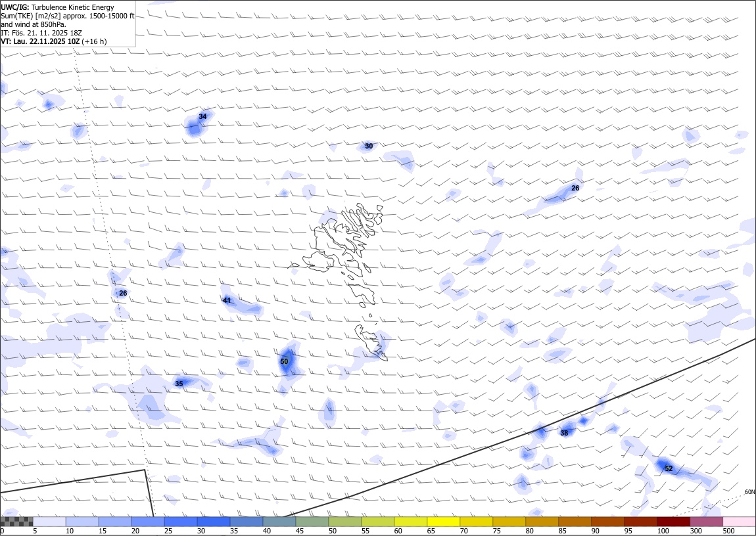Viewport: 756px width, 536px height.
Task: Select the pale lavender 5–10 legend swatch
Action: (50, 522)
